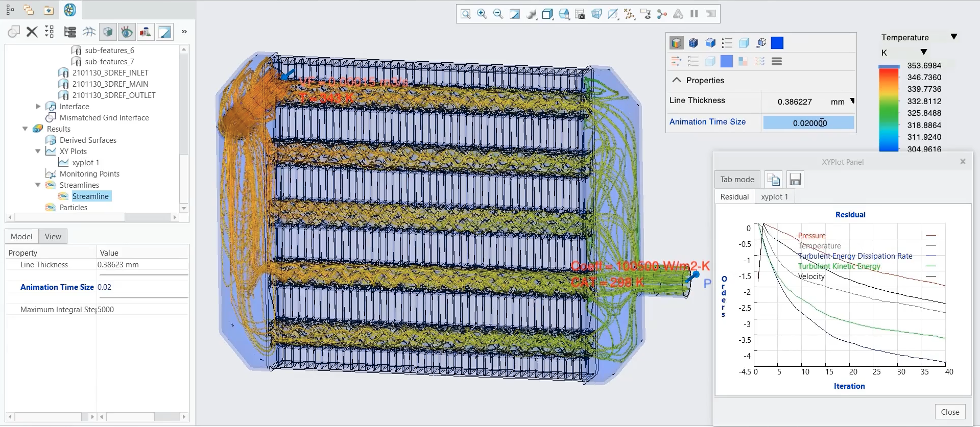Click the transparent cube icon in top row
980x427 pixels.
tap(744, 43)
